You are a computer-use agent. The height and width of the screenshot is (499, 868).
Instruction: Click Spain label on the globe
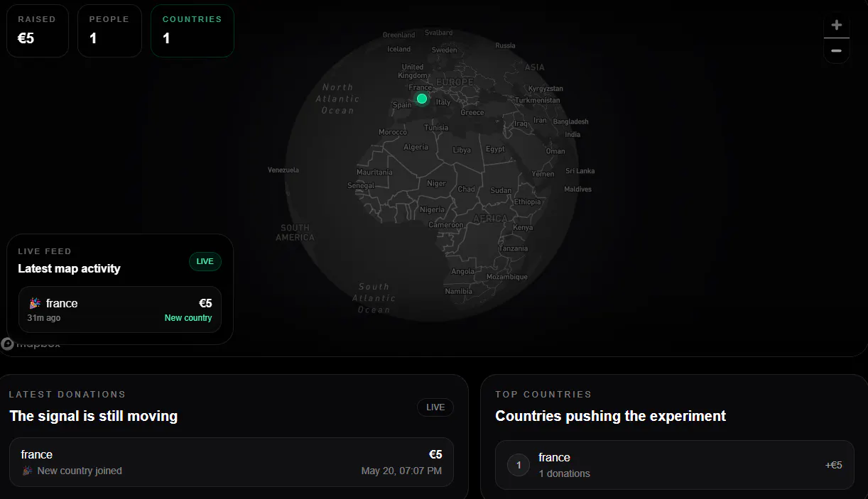tap(402, 105)
